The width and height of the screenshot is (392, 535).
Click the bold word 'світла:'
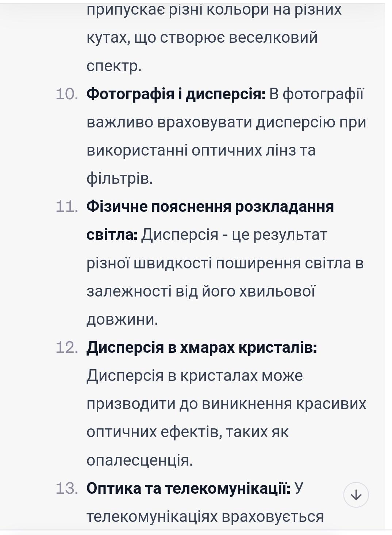[112, 234]
